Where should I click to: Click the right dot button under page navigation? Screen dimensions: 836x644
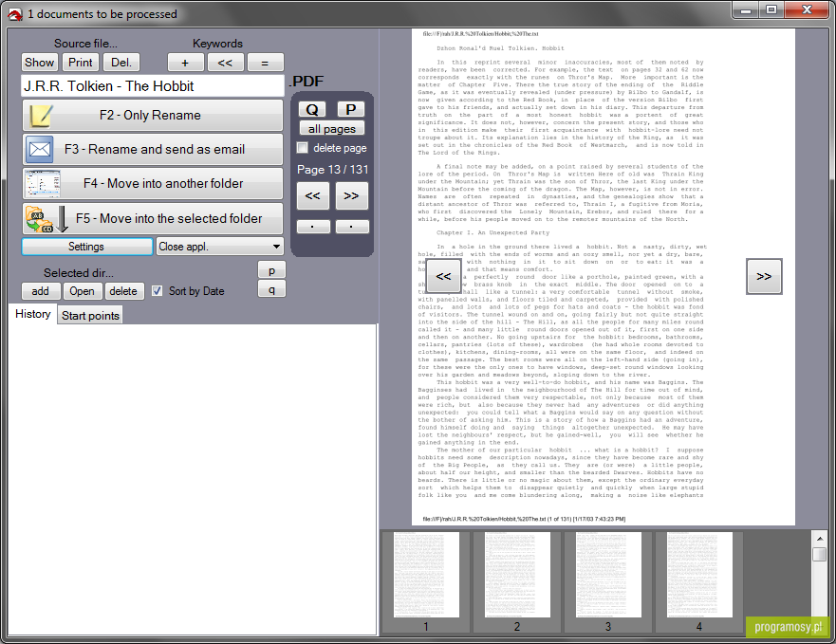click(351, 227)
